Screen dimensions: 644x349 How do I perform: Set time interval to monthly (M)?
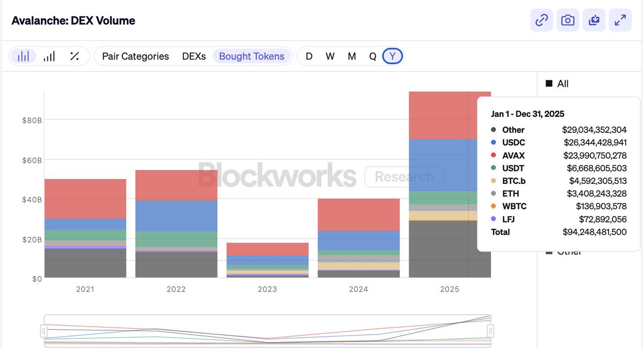pos(352,56)
